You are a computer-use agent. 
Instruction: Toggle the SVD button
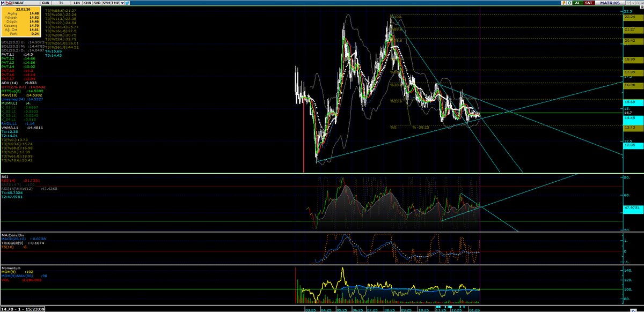(96, 3)
